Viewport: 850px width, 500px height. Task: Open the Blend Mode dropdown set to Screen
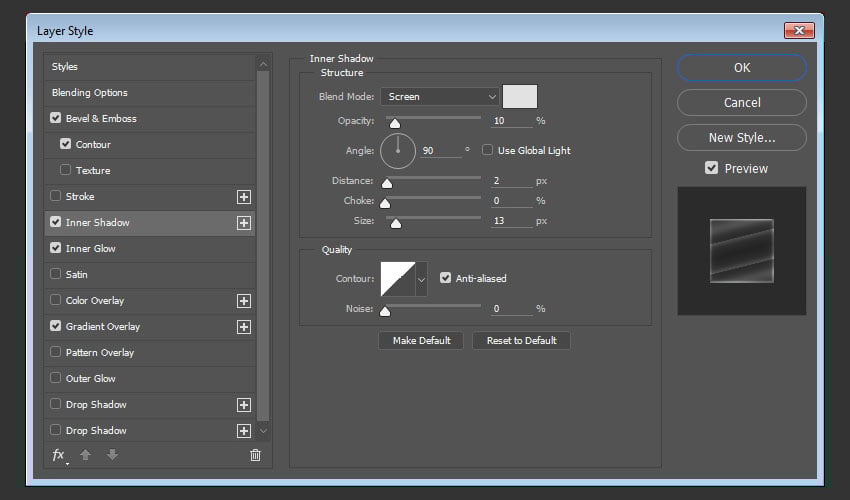(439, 97)
